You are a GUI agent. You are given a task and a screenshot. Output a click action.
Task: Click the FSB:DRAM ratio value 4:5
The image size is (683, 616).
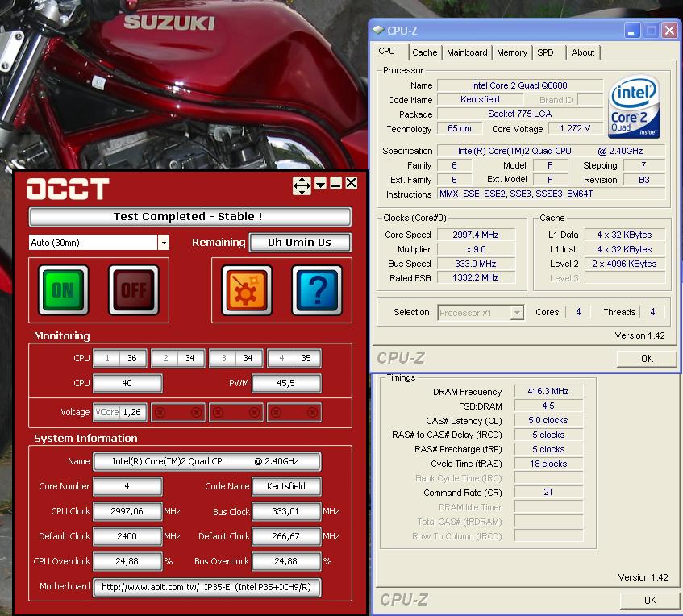pyautogui.click(x=548, y=406)
